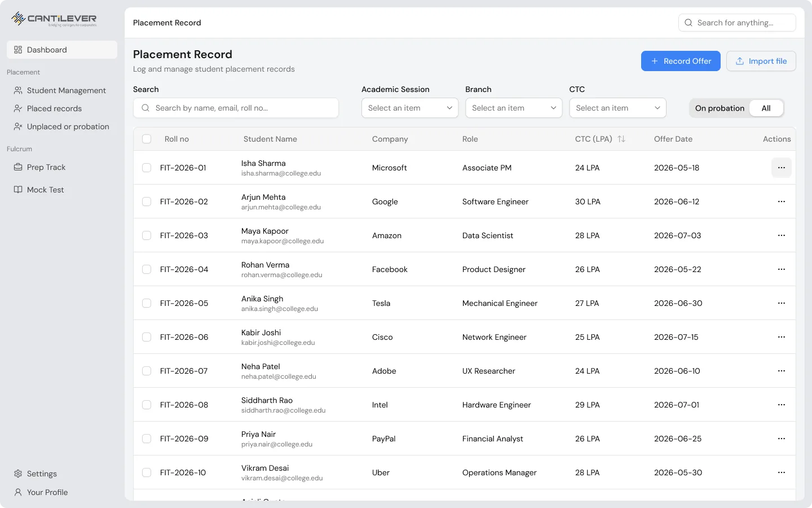Go to Dashboard in sidebar

pos(62,50)
